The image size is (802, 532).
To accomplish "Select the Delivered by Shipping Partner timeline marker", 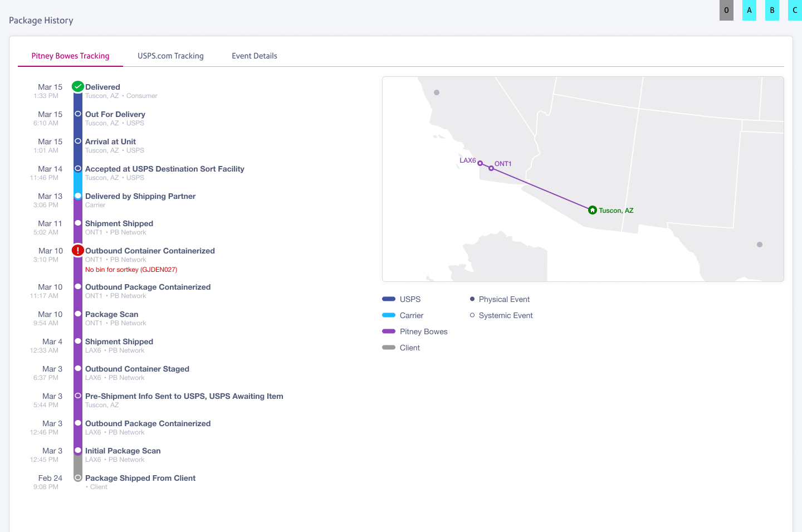I will tap(78, 196).
